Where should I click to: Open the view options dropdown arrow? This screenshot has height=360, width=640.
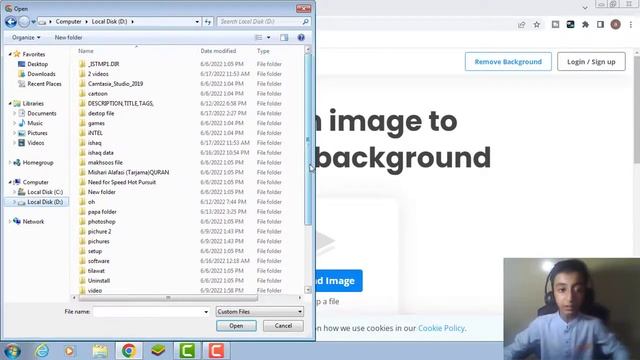coord(269,38)
